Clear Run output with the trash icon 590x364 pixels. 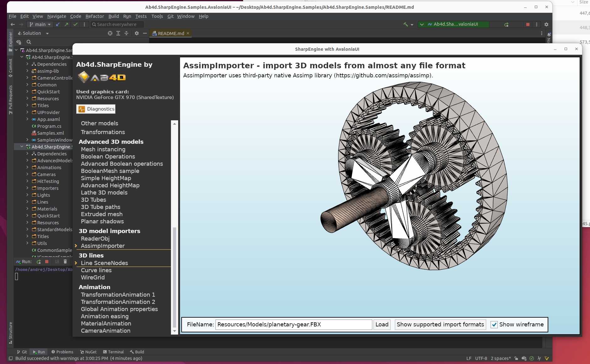pos(65,262)
